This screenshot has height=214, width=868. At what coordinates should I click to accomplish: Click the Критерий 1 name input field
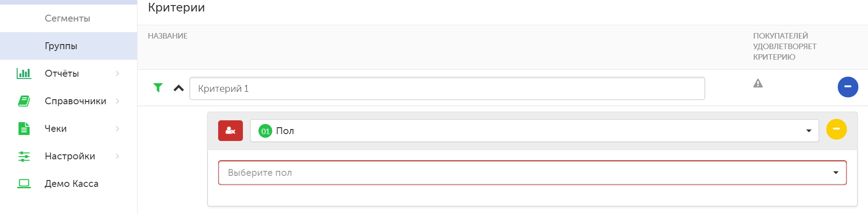447,89
